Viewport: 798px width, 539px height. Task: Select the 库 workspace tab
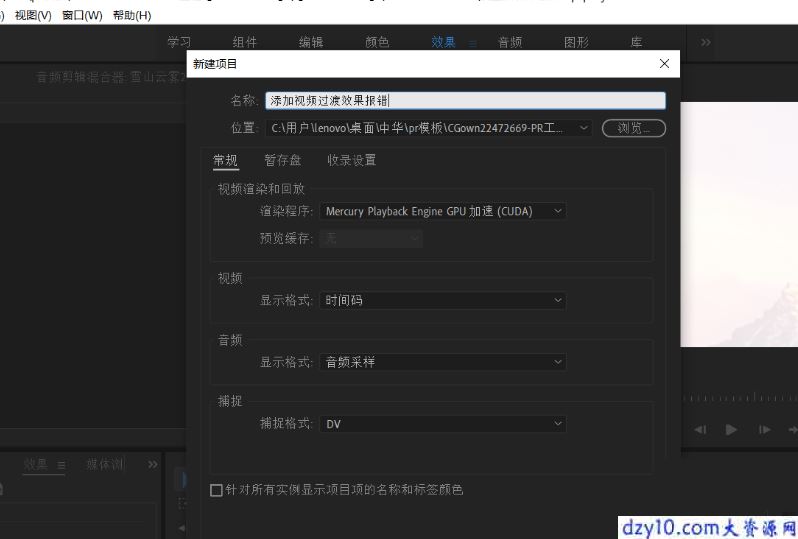[636, 42]
